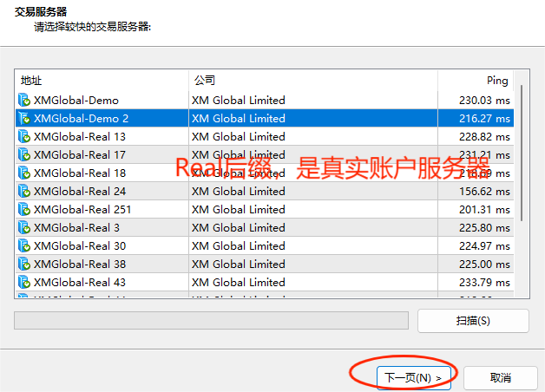Click the server icon beside XMGlobal-Real 17
The image size is (545, 392).
click(24, 154)
